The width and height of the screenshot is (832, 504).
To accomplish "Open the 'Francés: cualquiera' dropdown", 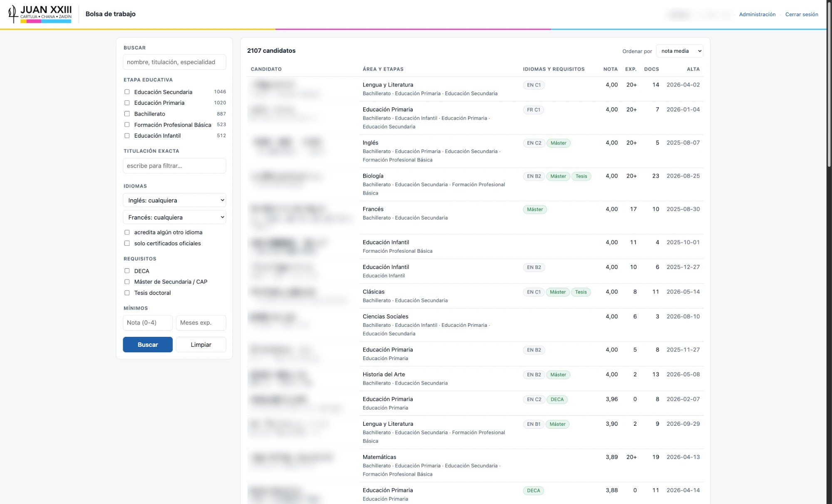I will pos(174,217).
